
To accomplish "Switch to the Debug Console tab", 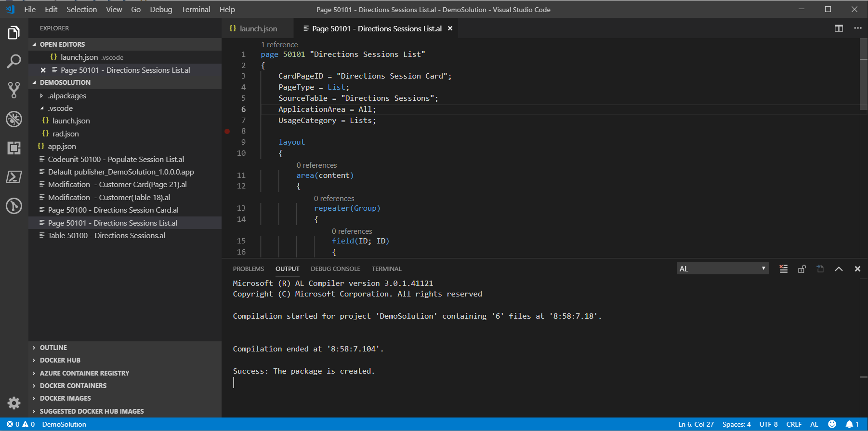I will (x=335, y=269).
